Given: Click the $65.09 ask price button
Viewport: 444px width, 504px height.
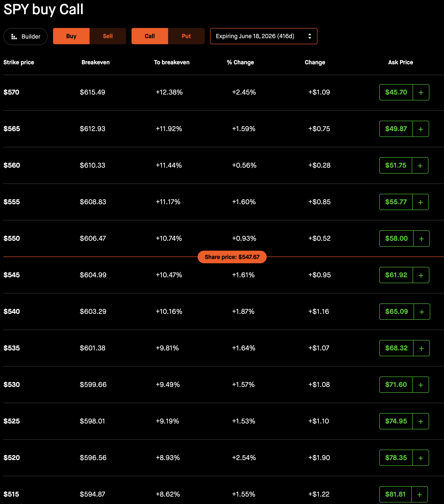Looking at the screenshot, I should coord(396,312).
